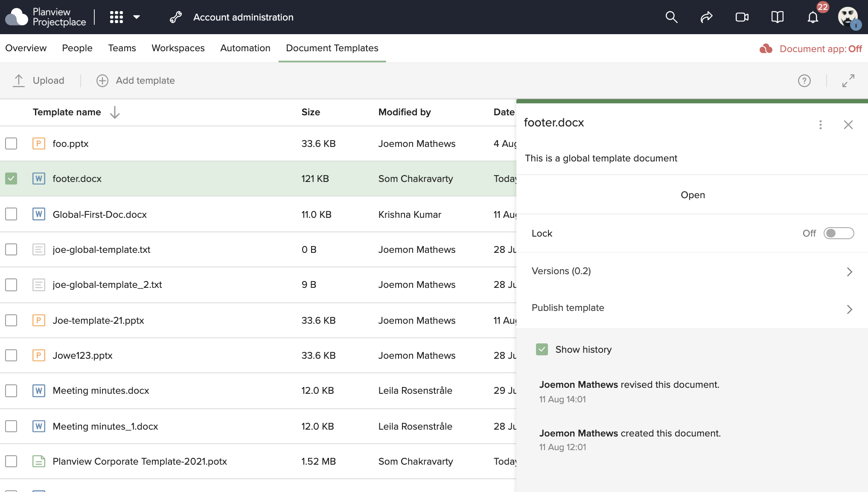The height and width of the screenshot is (492, 868).
Task: Expand the dropdown arrow beside the app grid
Action: (x=137, y=17)
